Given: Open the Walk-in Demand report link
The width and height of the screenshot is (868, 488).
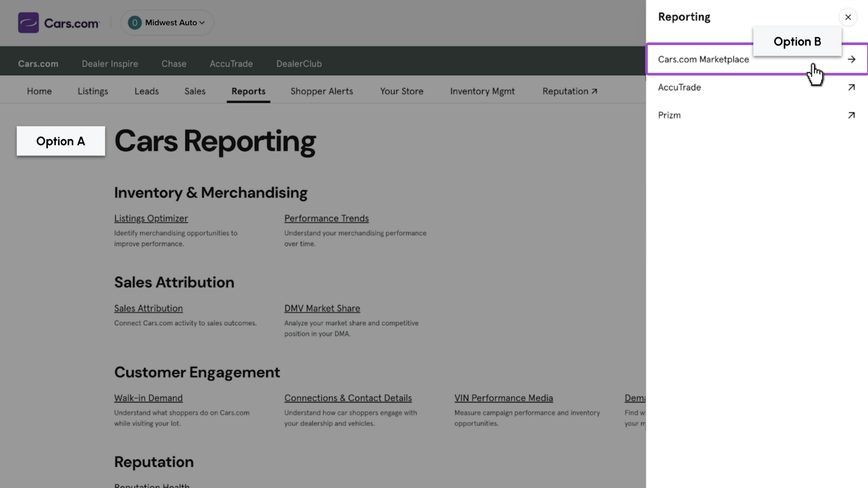Looking at the screenshot, I should pos(148,398).
